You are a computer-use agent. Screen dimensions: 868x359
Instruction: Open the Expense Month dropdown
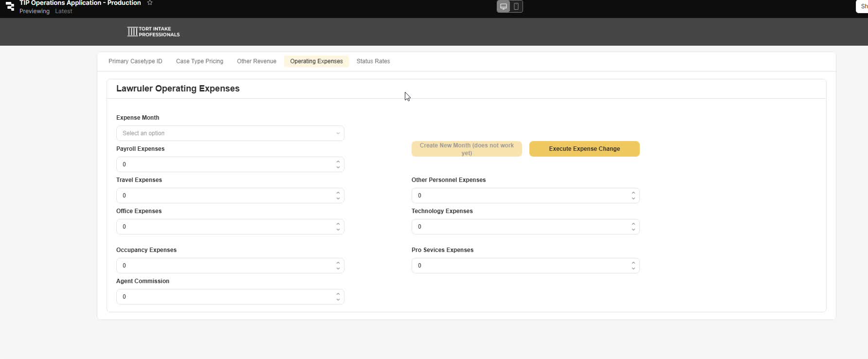click(x=230, y=133)
